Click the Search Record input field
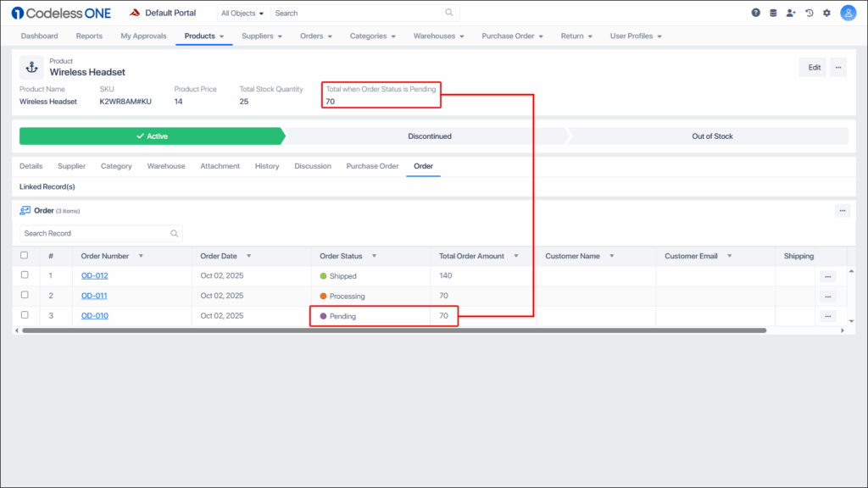 [93, 233]
